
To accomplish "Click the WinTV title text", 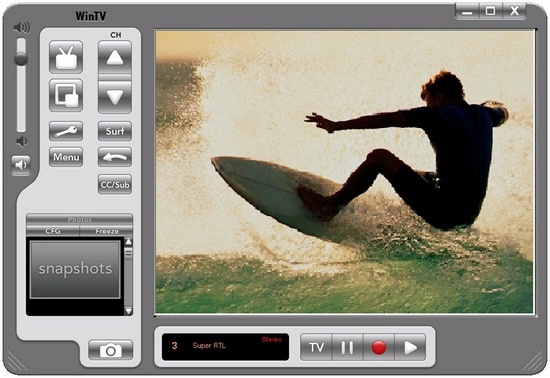I will click(x=90, y=16).
